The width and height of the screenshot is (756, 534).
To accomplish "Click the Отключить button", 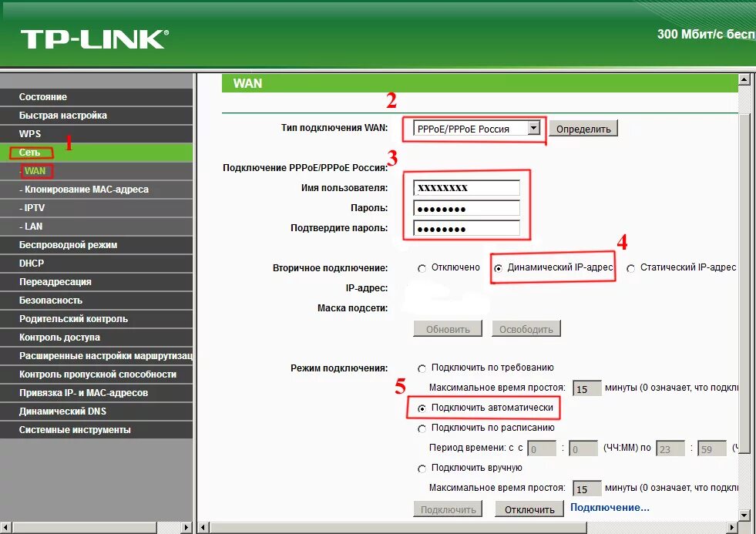I will pos(529,509).
